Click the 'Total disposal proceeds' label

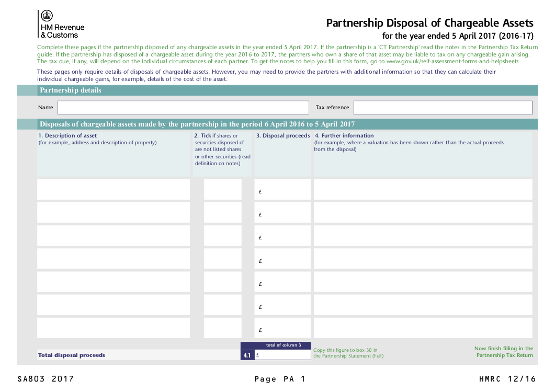pyautogui.click(x=72, y=355)
